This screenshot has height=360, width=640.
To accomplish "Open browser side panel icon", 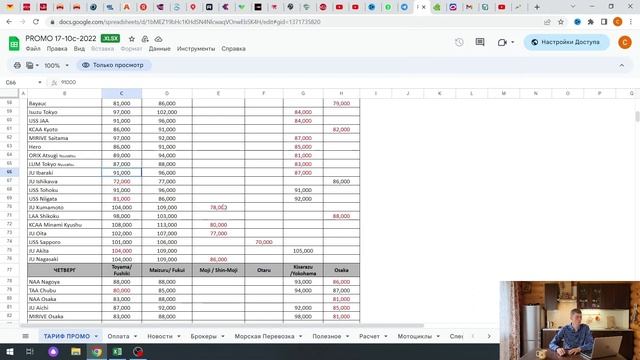I will pyautogui.click(x=604, y=22).
